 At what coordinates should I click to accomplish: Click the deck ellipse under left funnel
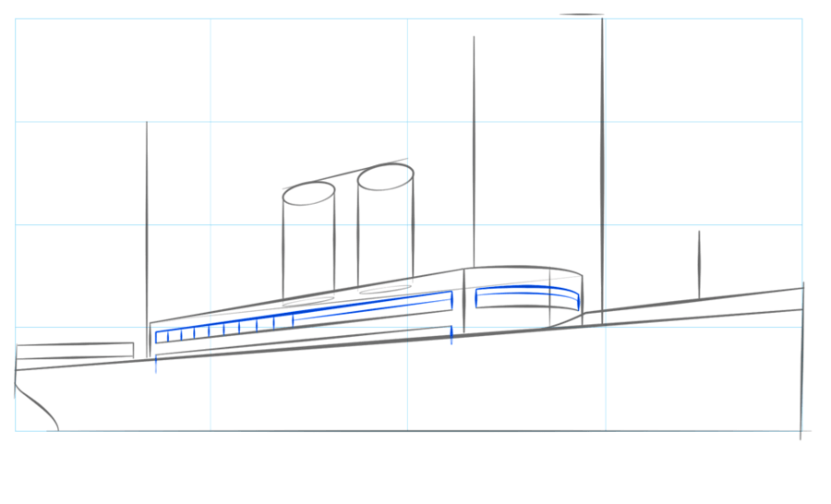[x=308, y=302]
